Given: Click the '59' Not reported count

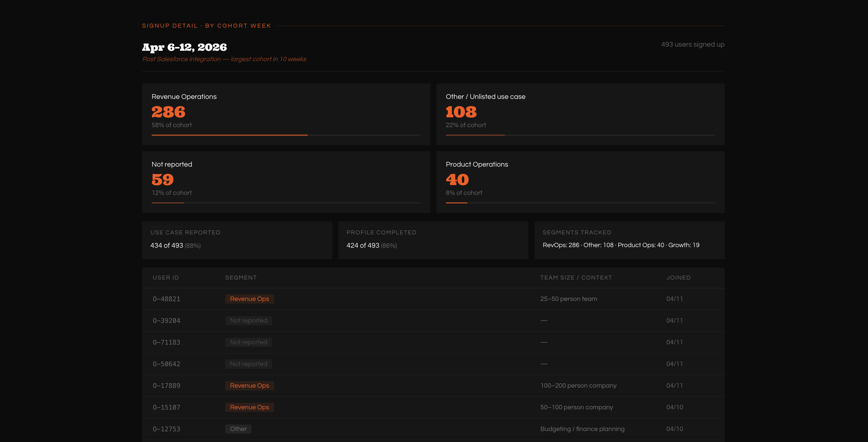Looking at the screenshot, I should click(x=163, y=179).
